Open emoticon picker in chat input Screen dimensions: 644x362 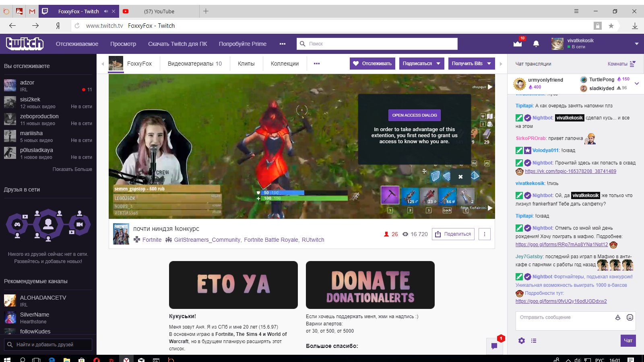[630, 317]
